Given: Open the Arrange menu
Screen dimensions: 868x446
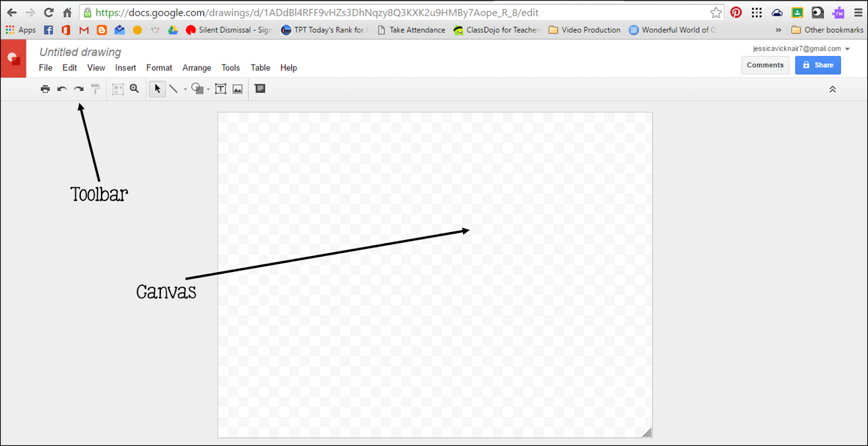Looking at the screenshot, I should click(x=197, y=68).
